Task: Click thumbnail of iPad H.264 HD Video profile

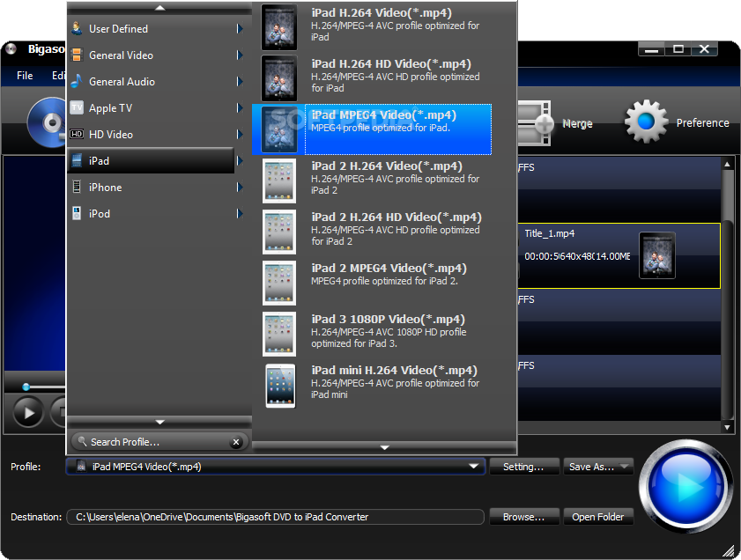Action: pyautogui.click(x=279, y=78)
